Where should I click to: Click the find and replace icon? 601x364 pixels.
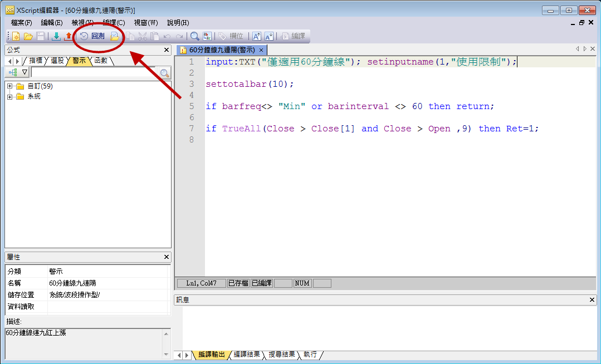tap(207, 36)
